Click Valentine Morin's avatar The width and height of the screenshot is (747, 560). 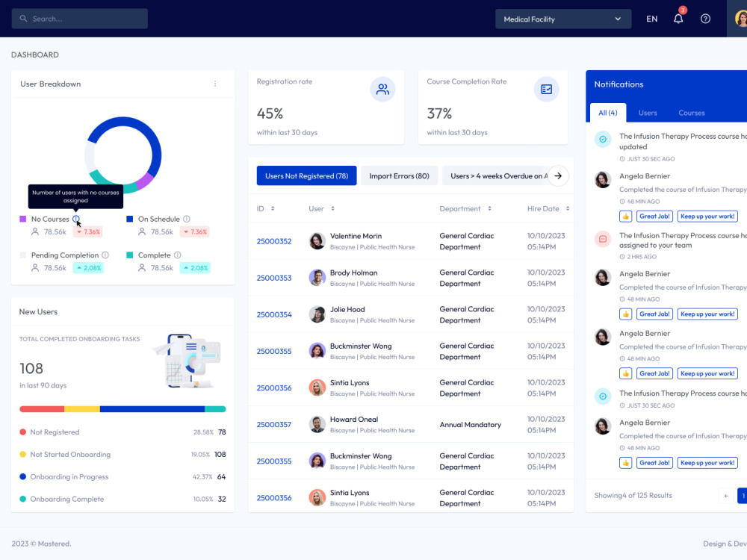317,241
